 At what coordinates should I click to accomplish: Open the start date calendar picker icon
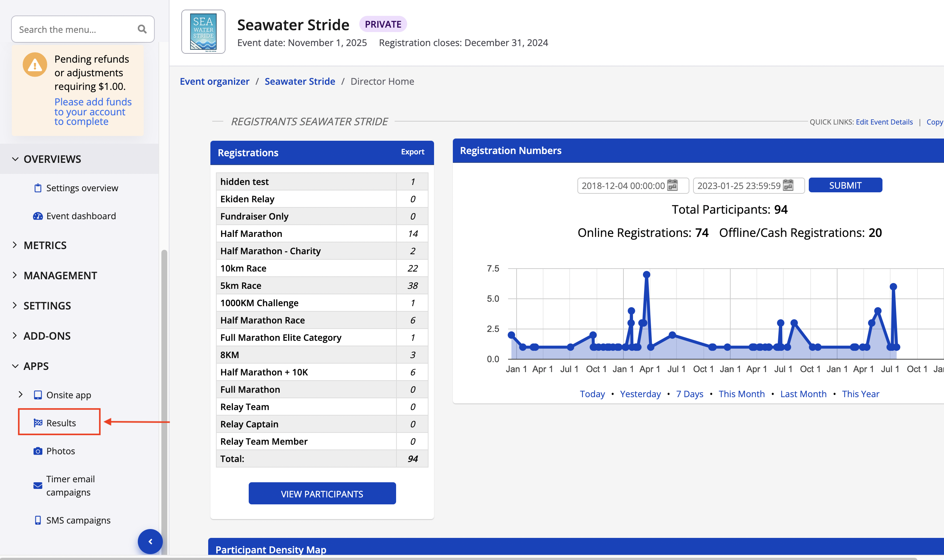point(672,185)
